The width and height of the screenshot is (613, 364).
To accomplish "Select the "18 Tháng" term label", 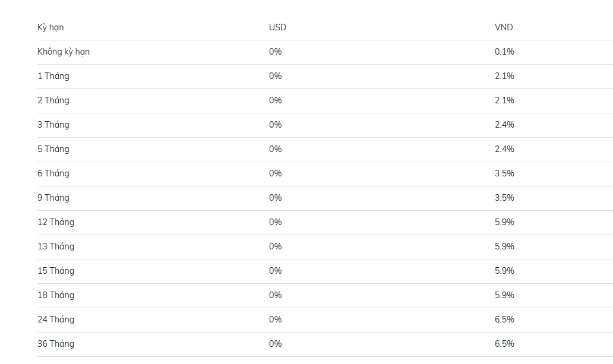I will (x=56, y=296).
